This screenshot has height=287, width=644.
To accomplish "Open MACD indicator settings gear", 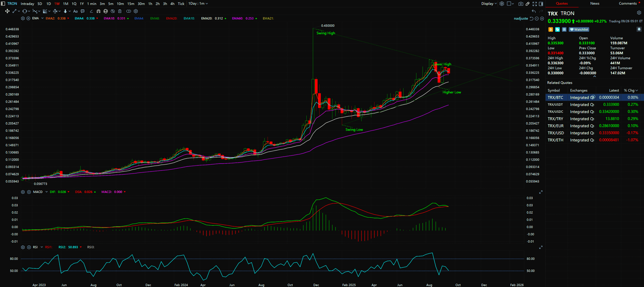I will point(23,192).
